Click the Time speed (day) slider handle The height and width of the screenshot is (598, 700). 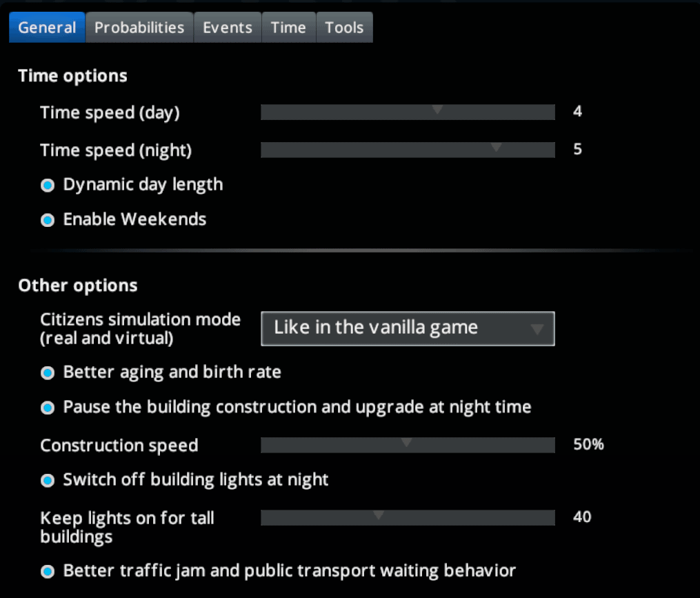click(x=437, y=111)
